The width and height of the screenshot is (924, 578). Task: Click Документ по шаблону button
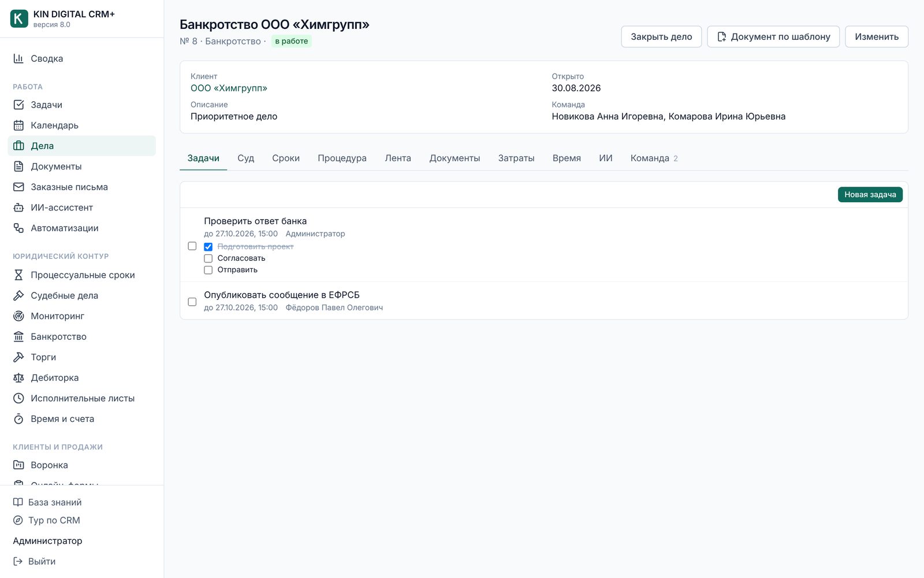(773, 36)
